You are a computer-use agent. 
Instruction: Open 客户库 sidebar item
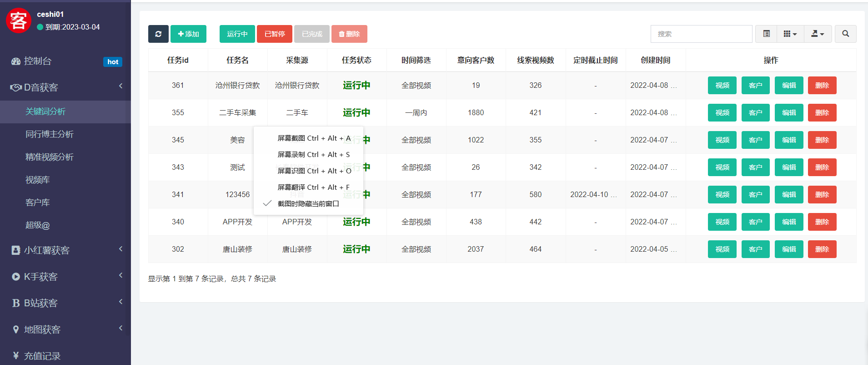click(65, 203)
